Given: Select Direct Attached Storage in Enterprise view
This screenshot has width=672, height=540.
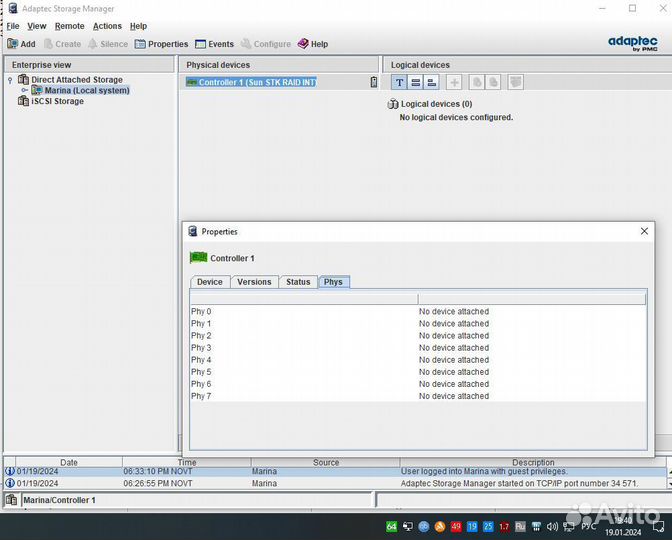Looking at the screenshot, I should pos(77,80).
